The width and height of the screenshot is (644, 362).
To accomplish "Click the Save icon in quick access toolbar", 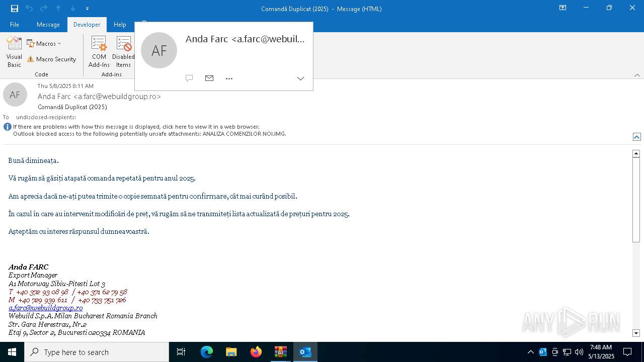I will pos(15,9).
